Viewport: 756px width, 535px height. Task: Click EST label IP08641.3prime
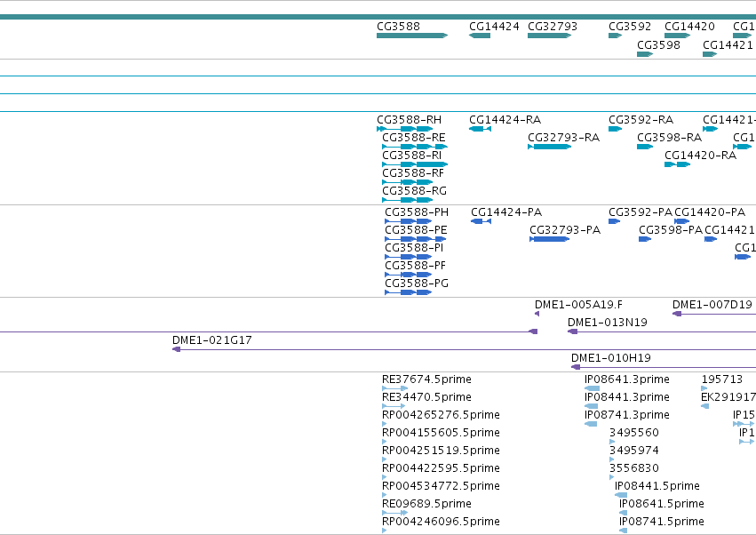point(627,379)
